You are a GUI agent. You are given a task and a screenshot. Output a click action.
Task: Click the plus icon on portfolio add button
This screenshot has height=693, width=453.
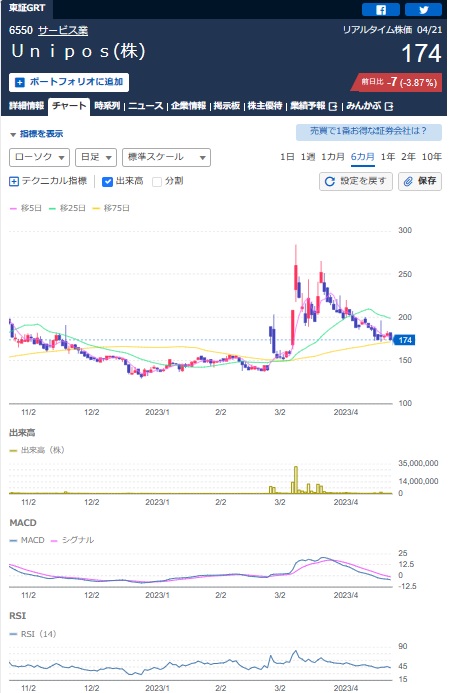(x=19, y=82)
